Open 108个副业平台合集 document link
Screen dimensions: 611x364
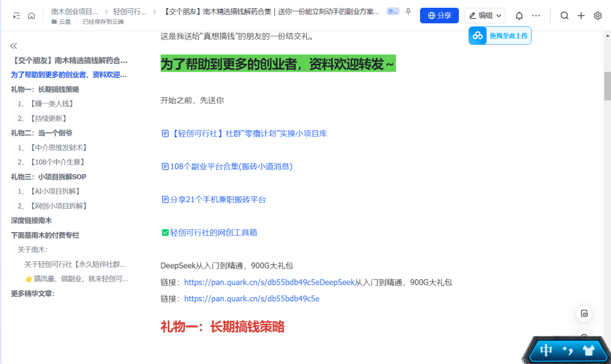[231, 166]
